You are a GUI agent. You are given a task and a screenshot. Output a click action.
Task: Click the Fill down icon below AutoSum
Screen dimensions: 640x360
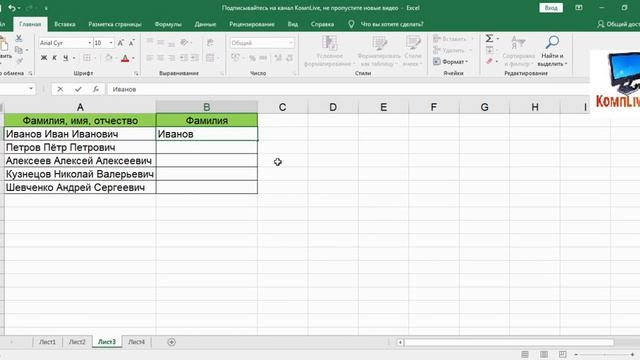(489, 50)
